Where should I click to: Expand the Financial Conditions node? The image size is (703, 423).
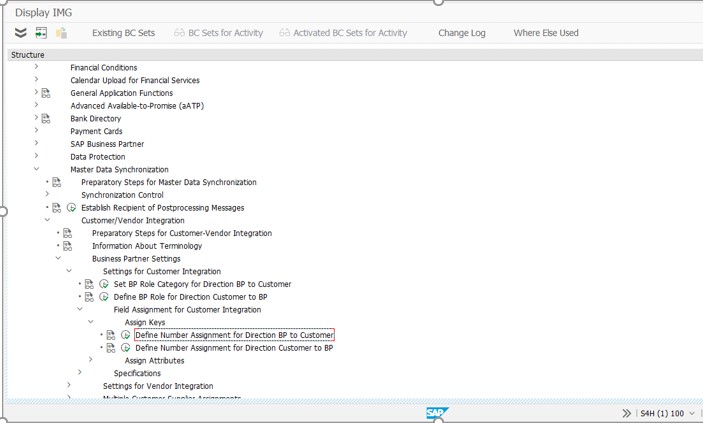coord(36,66)
